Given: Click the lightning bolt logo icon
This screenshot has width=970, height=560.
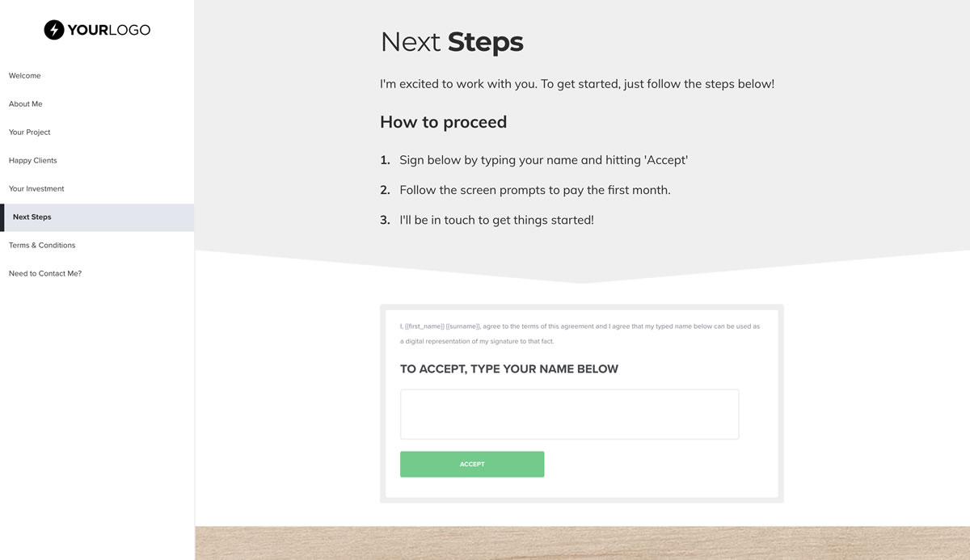Looking at the screenshot, I should [54, 30].
